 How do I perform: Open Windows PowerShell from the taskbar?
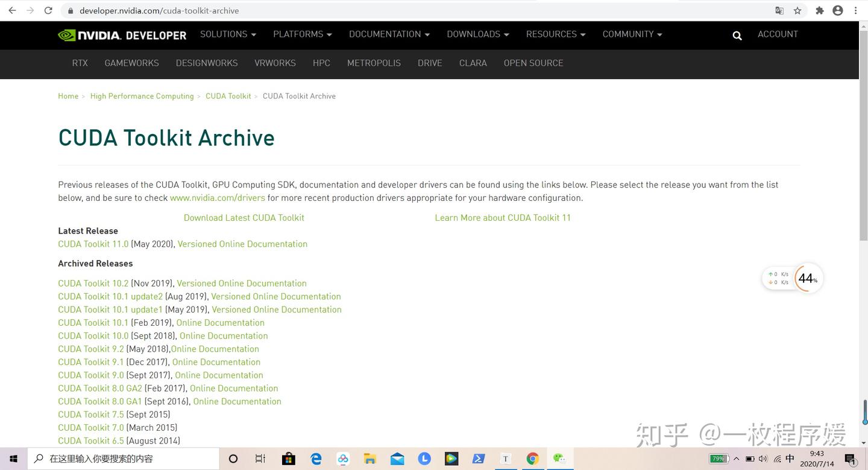click(x=478, y=459)
